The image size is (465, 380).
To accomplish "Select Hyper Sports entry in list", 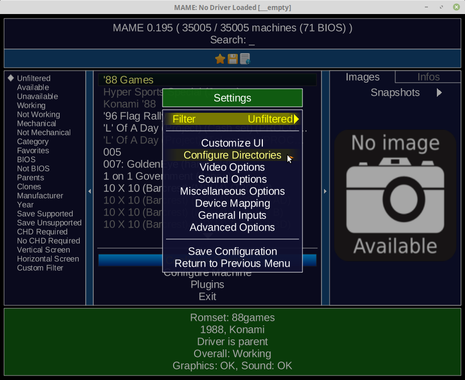I will pyautogui.click(x=132, y=92).
